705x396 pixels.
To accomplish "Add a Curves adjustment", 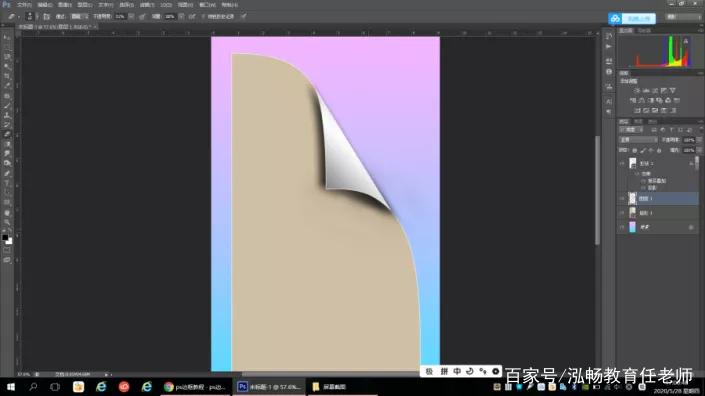I will coord(655,90).
